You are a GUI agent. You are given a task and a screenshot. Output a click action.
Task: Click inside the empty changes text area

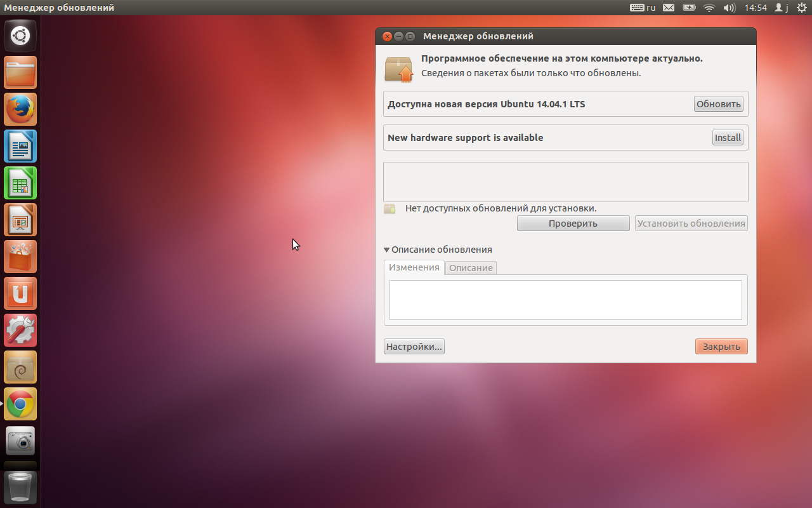(565, 300)
